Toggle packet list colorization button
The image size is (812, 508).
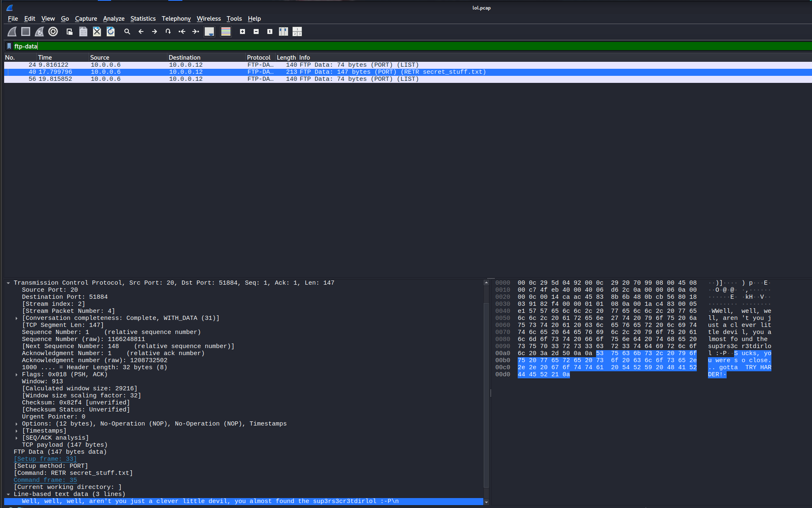pyautogui.click(x=226, y=31)
